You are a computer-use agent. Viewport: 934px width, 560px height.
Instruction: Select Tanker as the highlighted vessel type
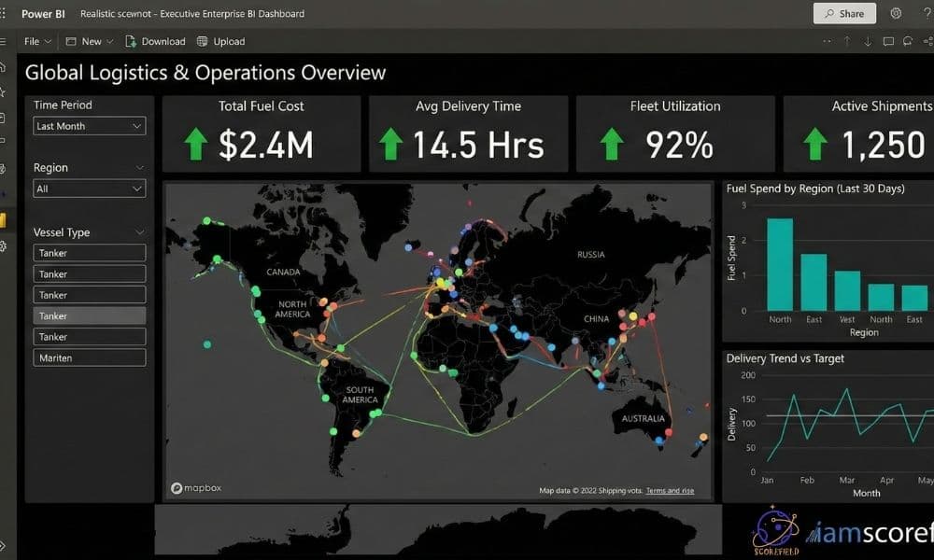click(x=89, y=315)
